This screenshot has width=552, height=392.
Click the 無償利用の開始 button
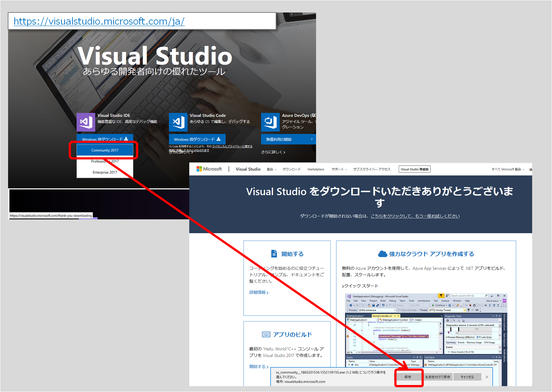(288, 139)
